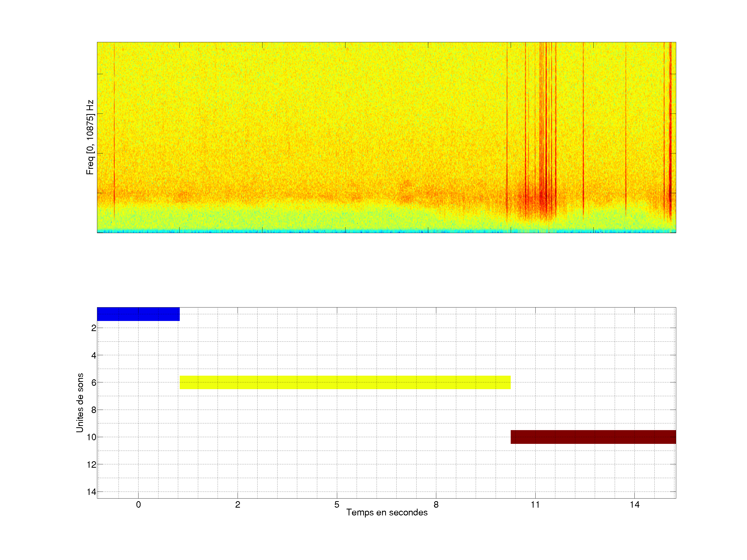Click the cyan band at the spectrogram's bottom
This screenshot has width=747, height=560.
coord(386,231)
